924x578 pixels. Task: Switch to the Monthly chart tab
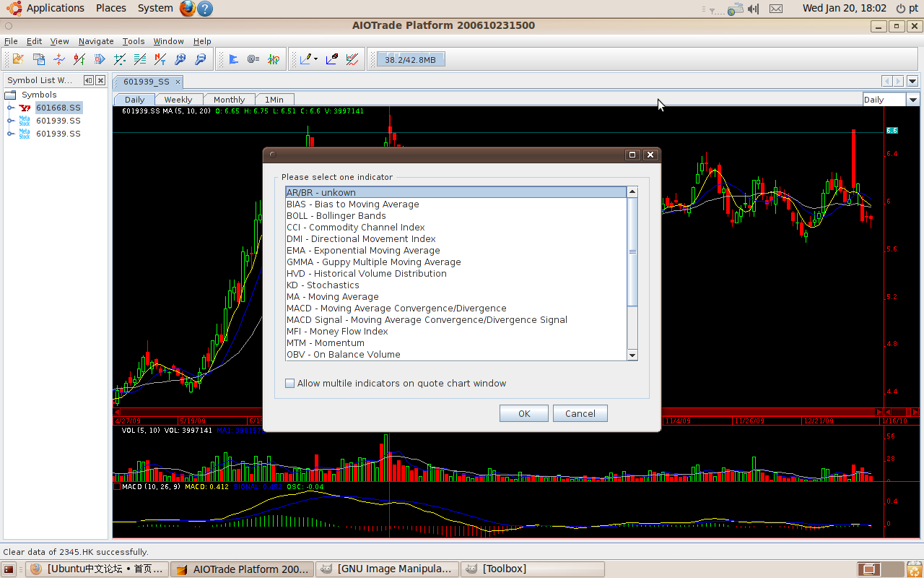click(x=229, y=100)
